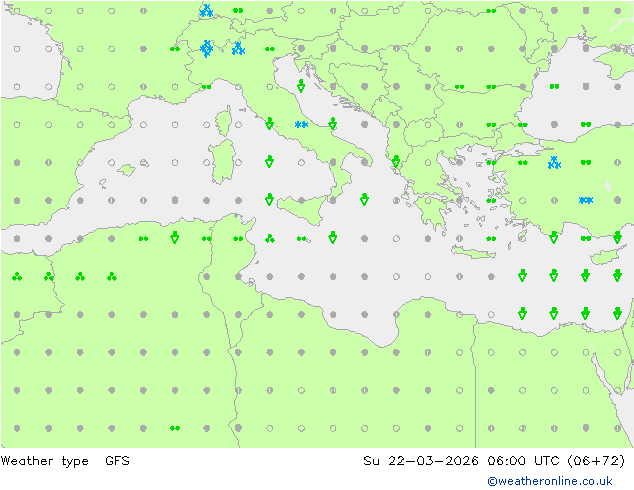The width and height of the screenshot is (634, 490).
Task: Click the green trefoil symbol in the Strait of Sicily
Action: click(x=270, y=239)
